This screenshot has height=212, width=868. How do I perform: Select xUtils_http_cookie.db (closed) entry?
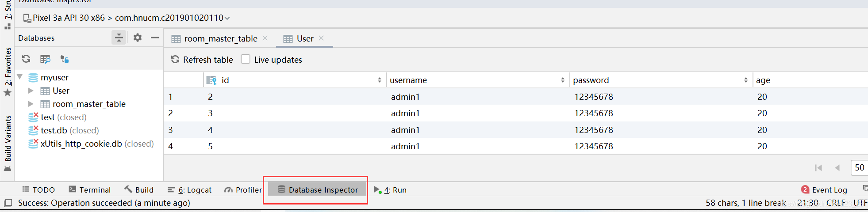97,144
